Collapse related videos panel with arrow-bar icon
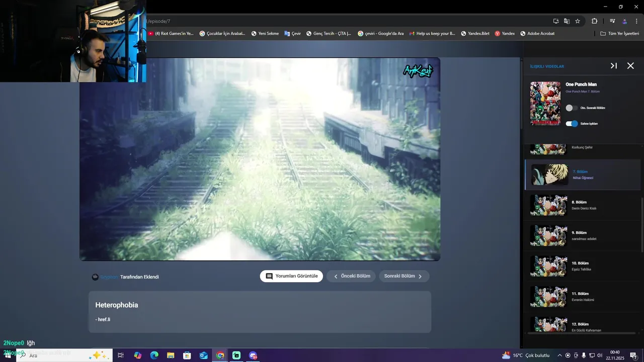This screenshot has width=644, height=362. point(614,66)
